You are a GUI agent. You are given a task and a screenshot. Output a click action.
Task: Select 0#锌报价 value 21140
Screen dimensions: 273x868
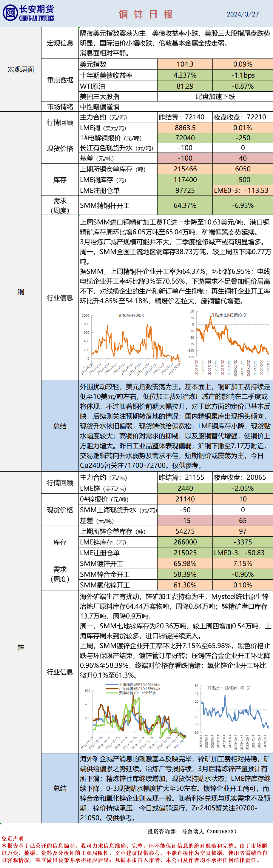(x=185, y=499)
